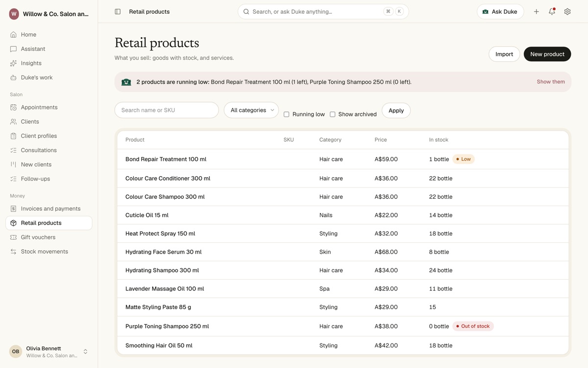This screenshot has width=588, height=368.
Task: Click the Willow & Co. workspace avatar
Action: tap(14, 14)
